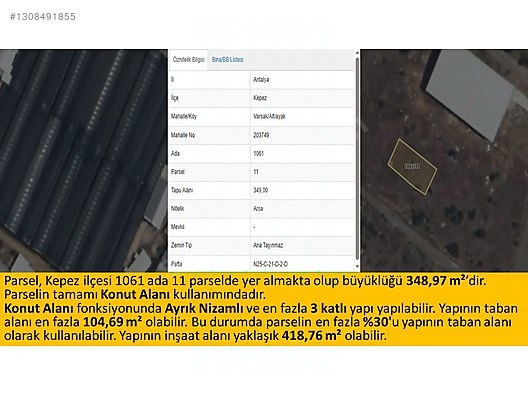The image size is (528, 396).
Task: Click the Pafta value N25-C-21-D-2-D
Action: (270, 264)
